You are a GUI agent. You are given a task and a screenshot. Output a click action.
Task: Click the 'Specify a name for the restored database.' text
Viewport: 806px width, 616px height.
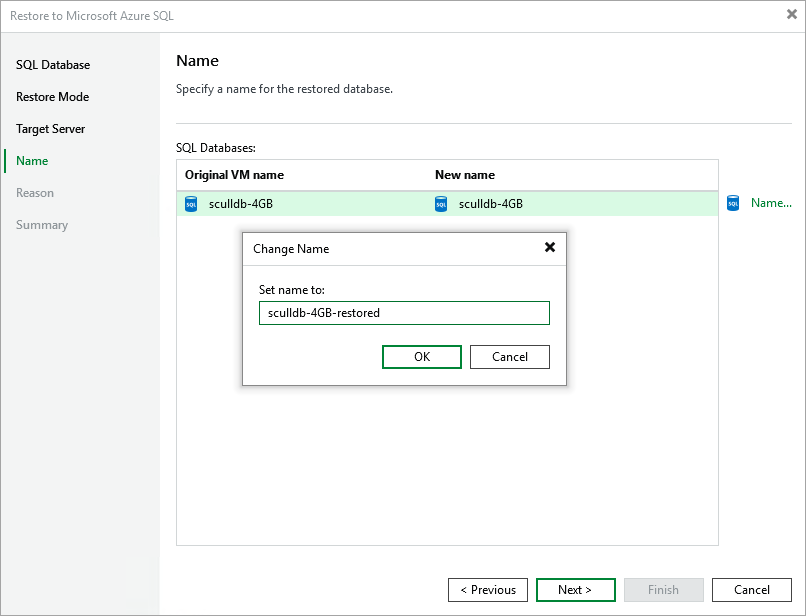[284, 89]
